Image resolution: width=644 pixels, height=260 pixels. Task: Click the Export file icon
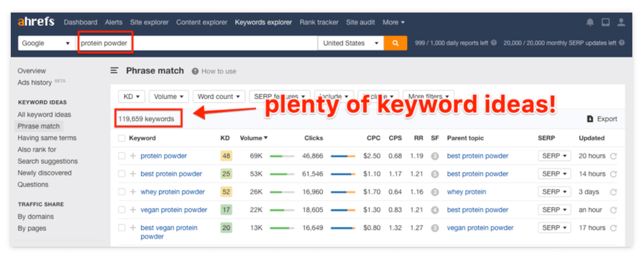(590, 119)
